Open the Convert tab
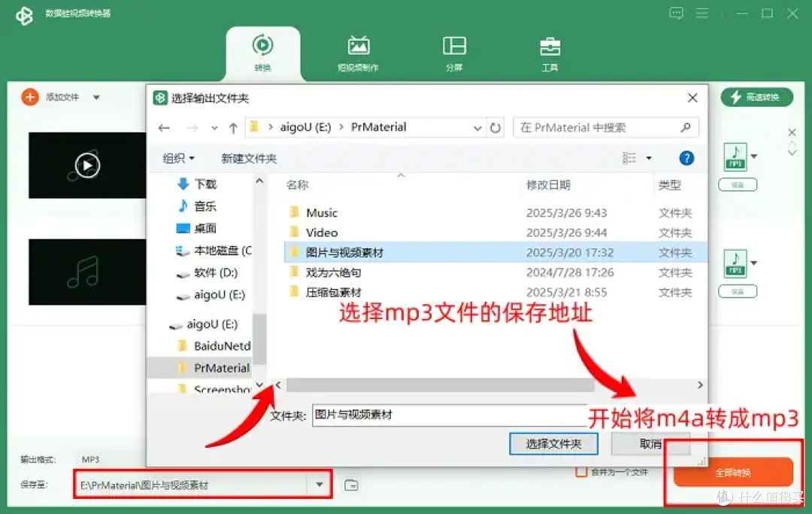This screenshot has width=812, height=514. [x=262, y=53]
